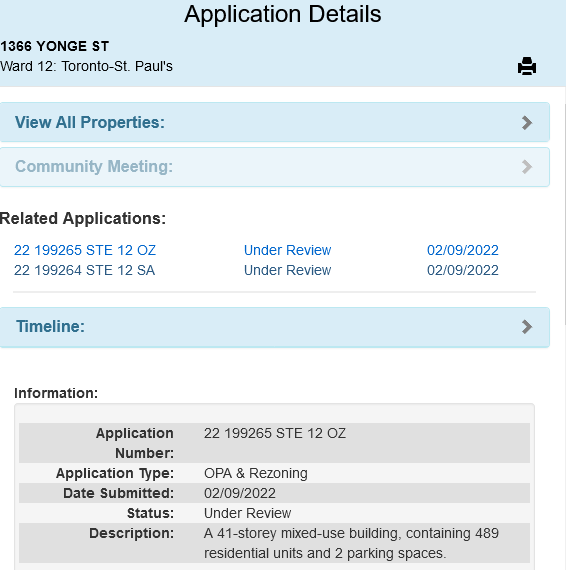Viewport: 566px width, 570px height.
Task: Open application 22 199264 STE 12 SA link
Action: [84, 270]
